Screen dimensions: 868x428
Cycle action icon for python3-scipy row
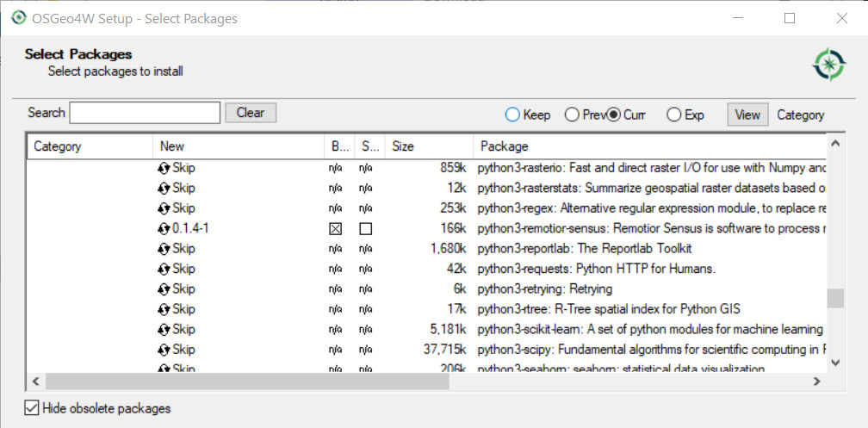coord(164,350)
